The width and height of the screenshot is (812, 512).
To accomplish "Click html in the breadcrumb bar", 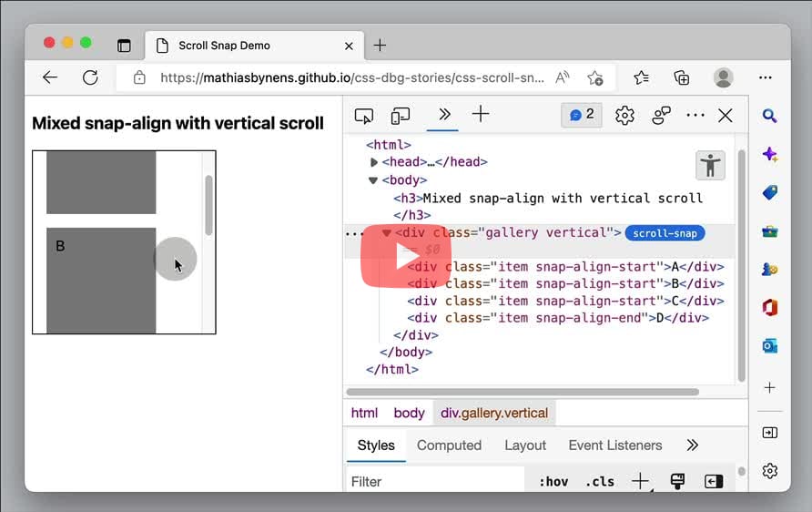I will [364, 413].
